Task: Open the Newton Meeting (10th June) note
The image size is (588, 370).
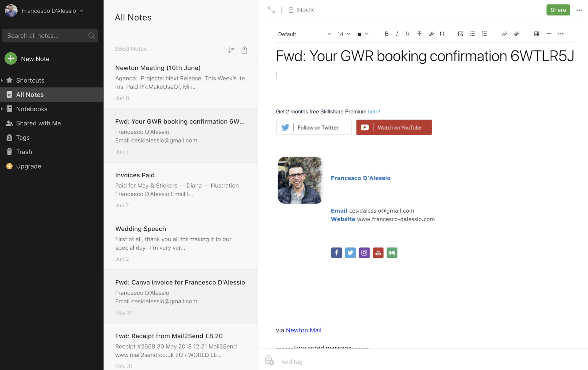Action: 181,84
